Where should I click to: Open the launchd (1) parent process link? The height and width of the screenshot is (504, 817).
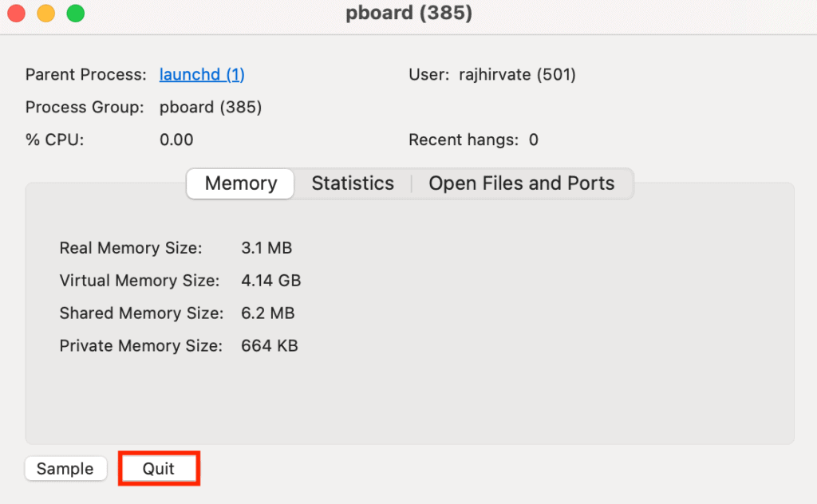click(202, 75)
